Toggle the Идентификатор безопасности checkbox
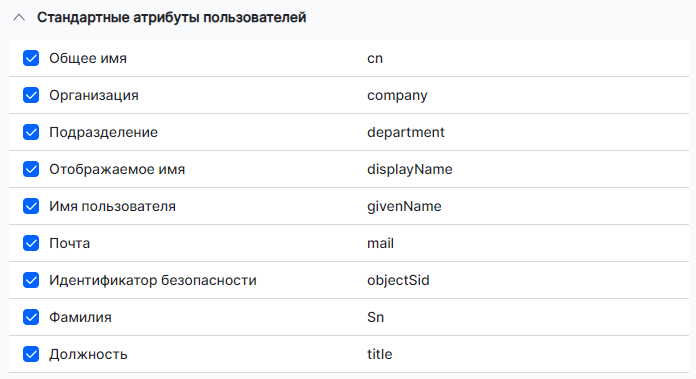Screen dimensions: 696x379 coord(31,280)
